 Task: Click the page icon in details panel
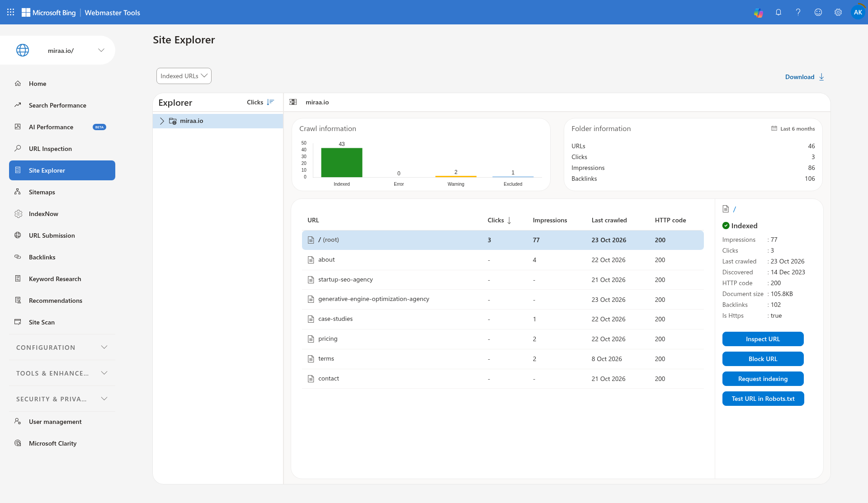pos(726,209)
